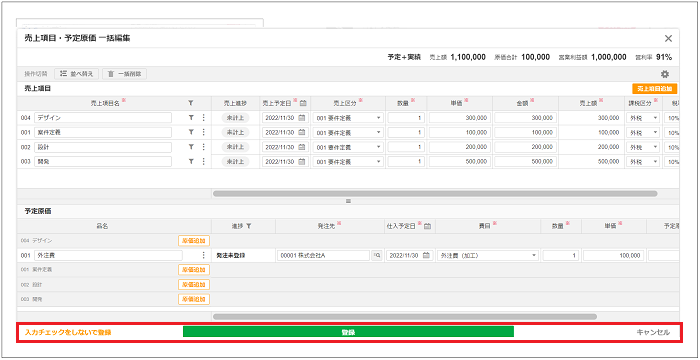Open three-dot menu for 設計 sales row
This screenshot has width=700, height=360.
point(204,147)
